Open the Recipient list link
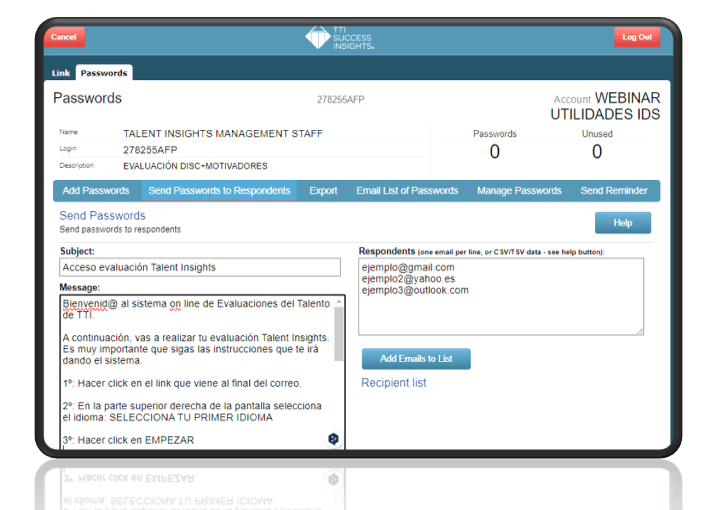The height and width of the screenshot is (510, 713). 393,383
